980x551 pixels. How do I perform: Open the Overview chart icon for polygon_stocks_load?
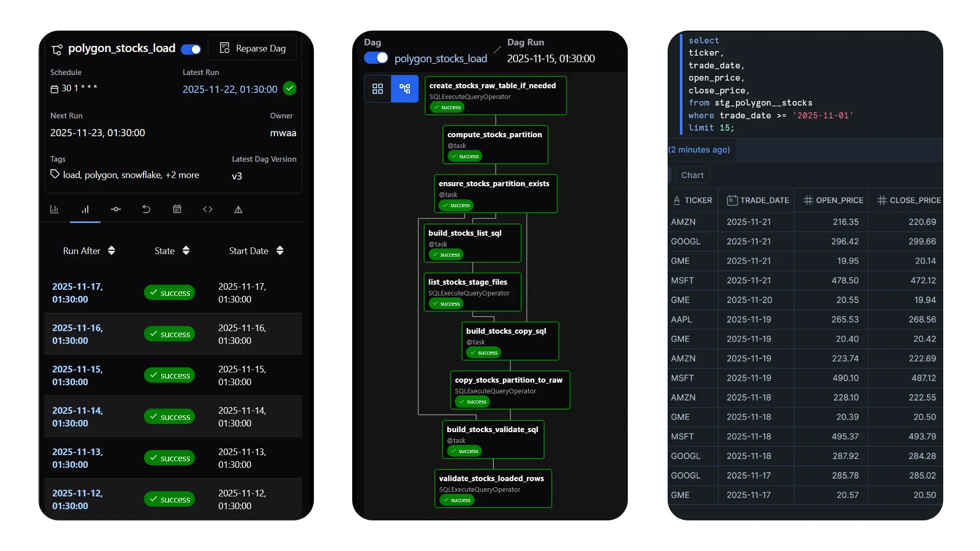pos(54,209)
